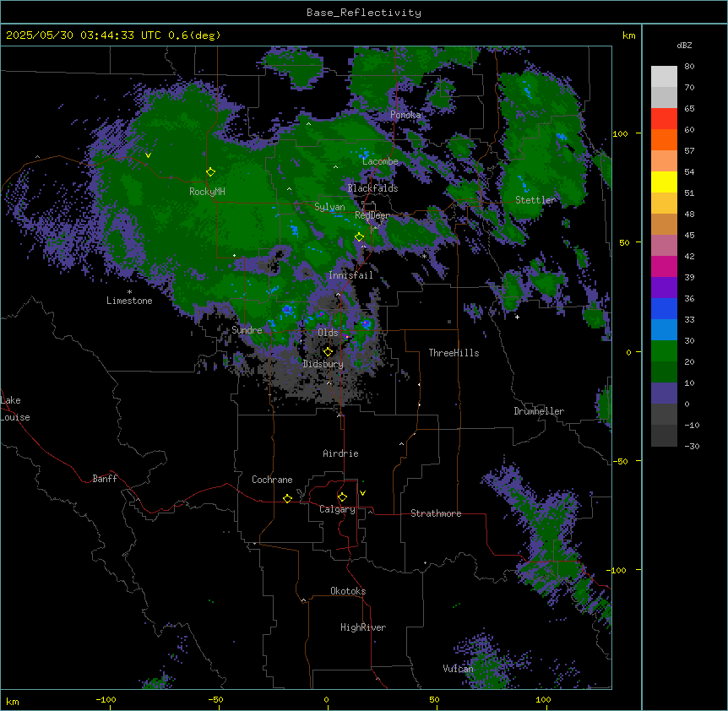The width and height of the screenshot is (728, 711).
Task: Click the white plus marker west of Drumheller region
Action: (517, 317)
